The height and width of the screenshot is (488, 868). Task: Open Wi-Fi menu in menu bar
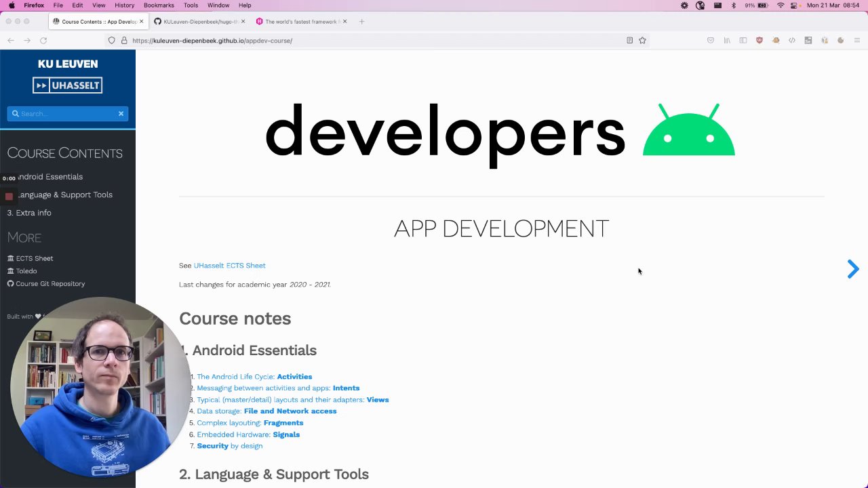click(781, 5)
